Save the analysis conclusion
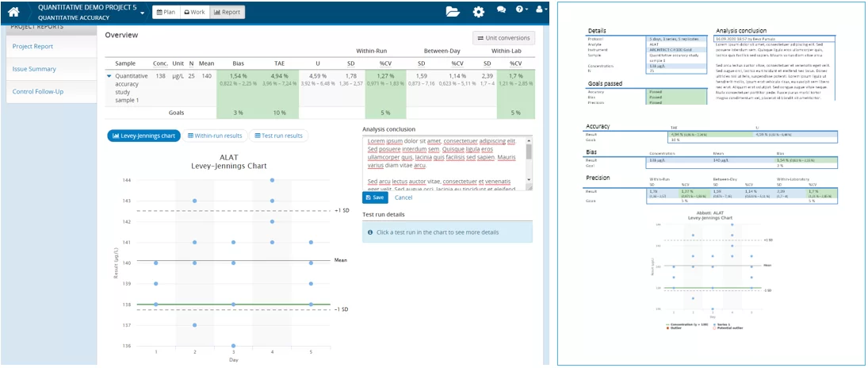The width and height of the screenshot is (868, 368). 375,197
